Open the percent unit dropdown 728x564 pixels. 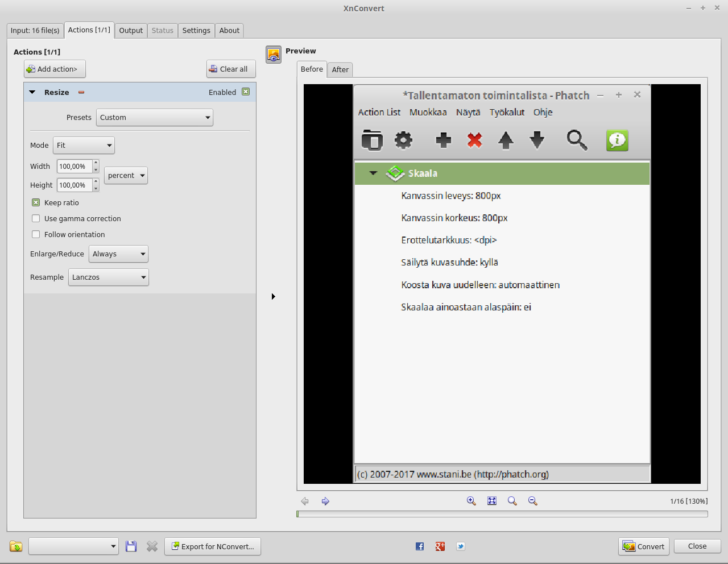click(126, 176)
